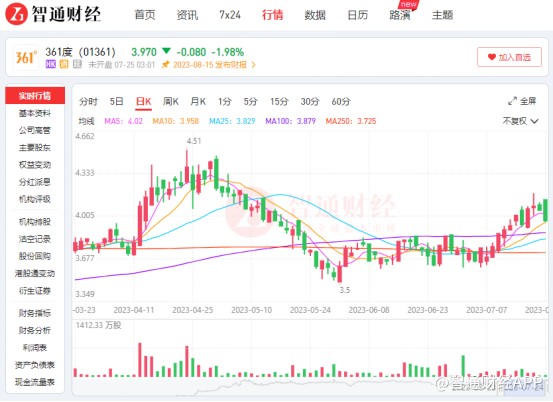Image resolution: width=553 pixels, height=402 pixels.
Task: Open 现金流量表 in sidebar
Action: pyautogui.click(x=35, y=382)
